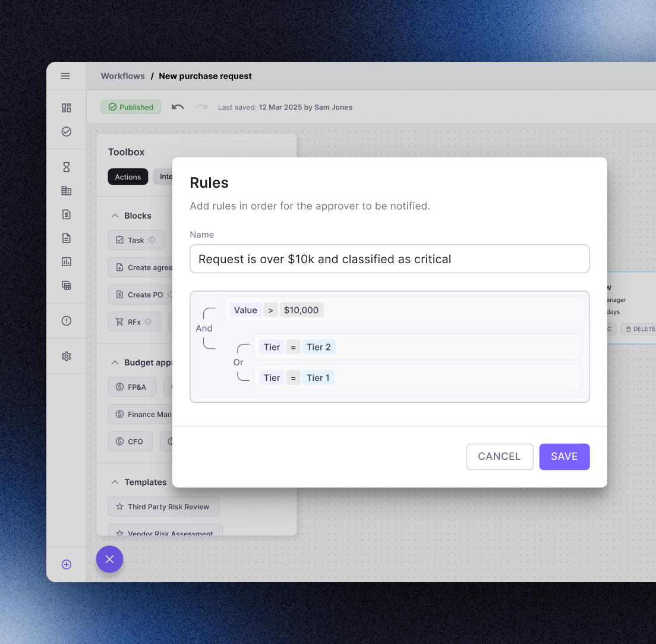Viewport: 656px width, 644px height.
Task: Click the plus circle icon at sidebar bottom
Action: point(66,564)
